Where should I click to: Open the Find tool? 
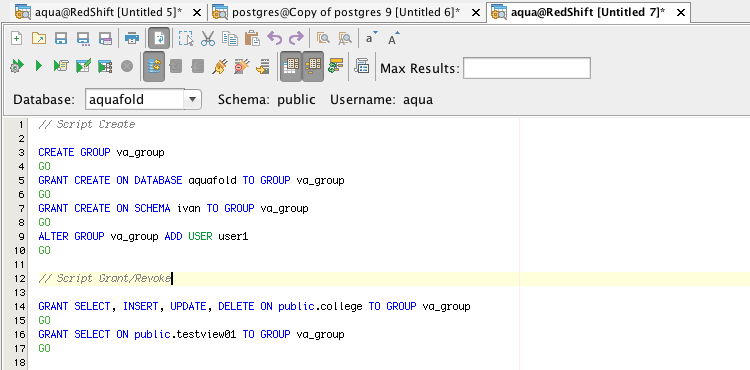point(323,39)
